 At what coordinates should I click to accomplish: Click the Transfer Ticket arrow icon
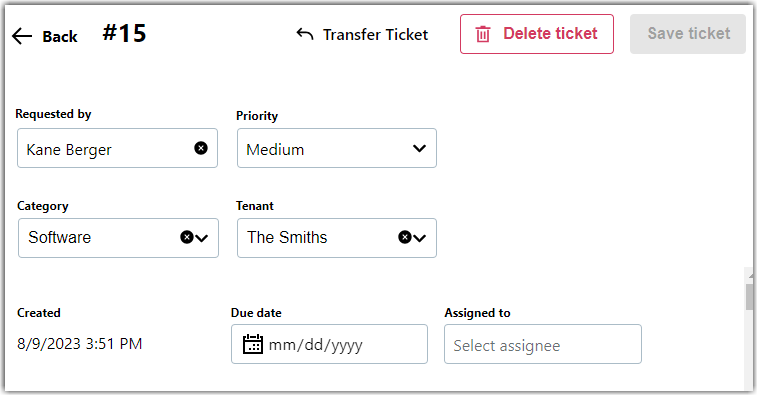305,34
